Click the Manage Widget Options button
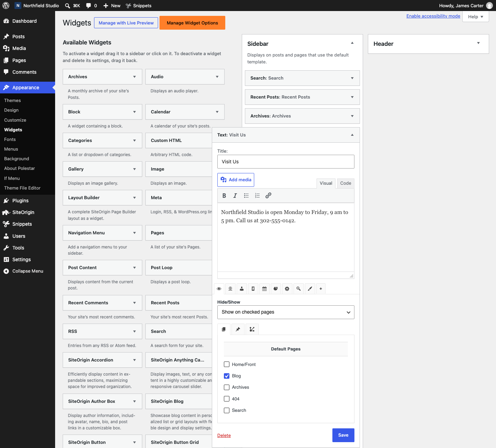Viewport: 496px width, 448px height. tap(192, 23)
